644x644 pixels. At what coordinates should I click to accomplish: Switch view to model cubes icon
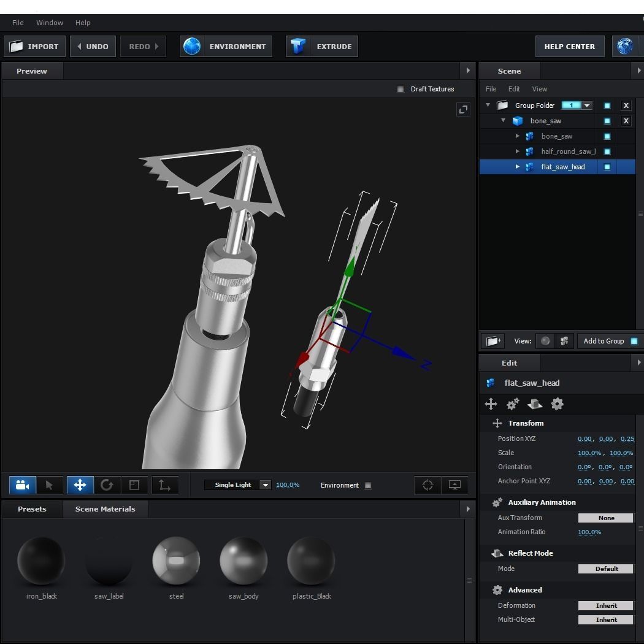(x=564, y=341)
